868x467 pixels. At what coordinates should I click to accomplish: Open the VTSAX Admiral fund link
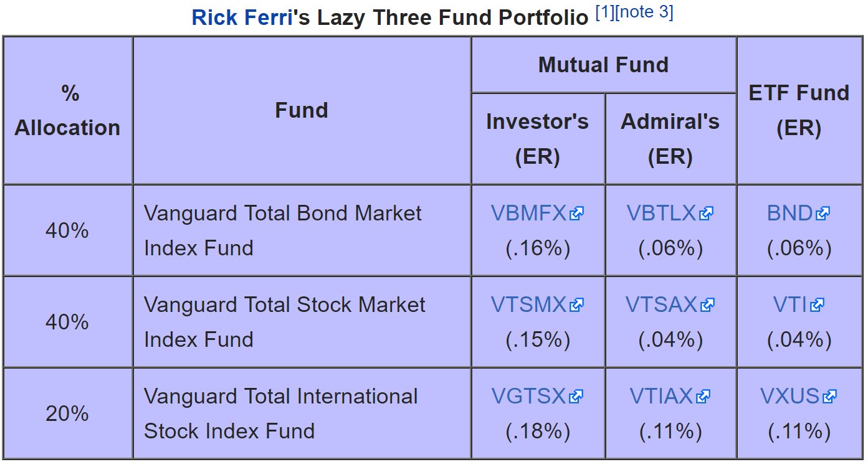pyautogui.click(x=661, y=305)
